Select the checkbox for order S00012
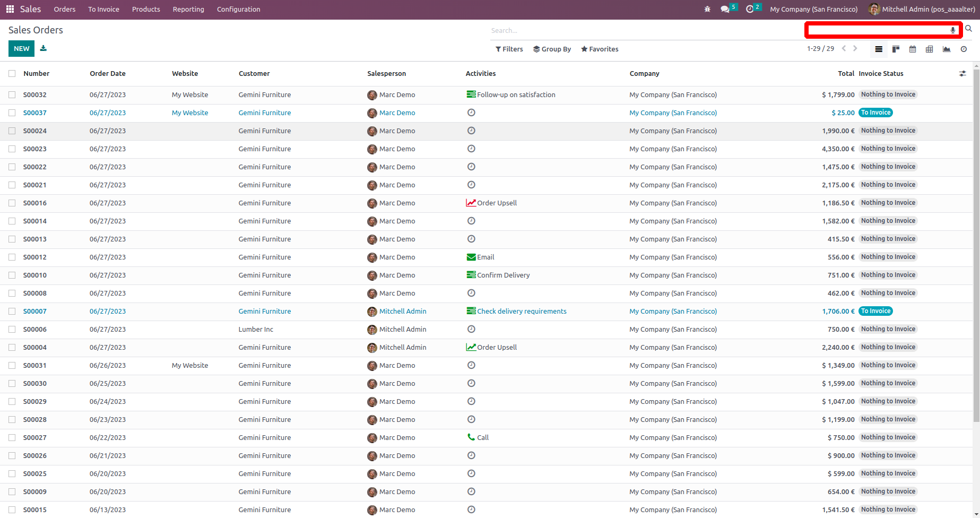 pyautogui.click(x=12, y=257)
